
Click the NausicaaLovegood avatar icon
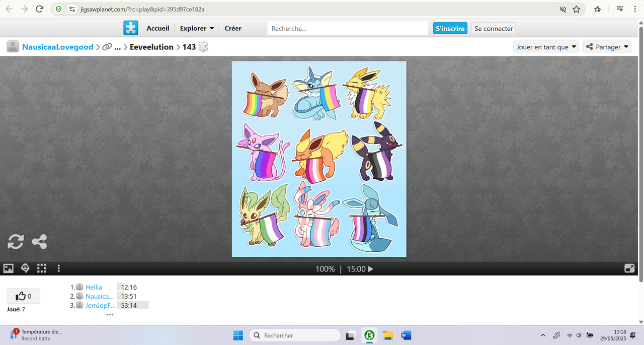(x=13, y=47)
